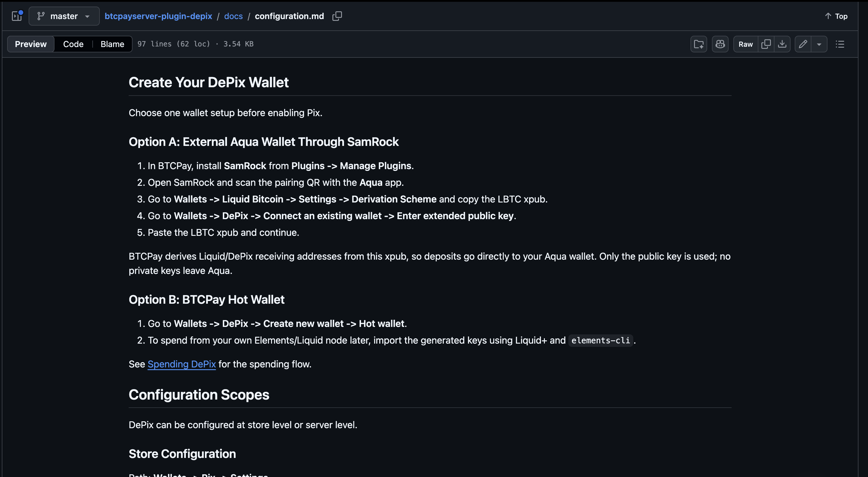Viewport: 868px width, 477px height.
Task: Ask Copilot about this file
Action: click(720, 44)
